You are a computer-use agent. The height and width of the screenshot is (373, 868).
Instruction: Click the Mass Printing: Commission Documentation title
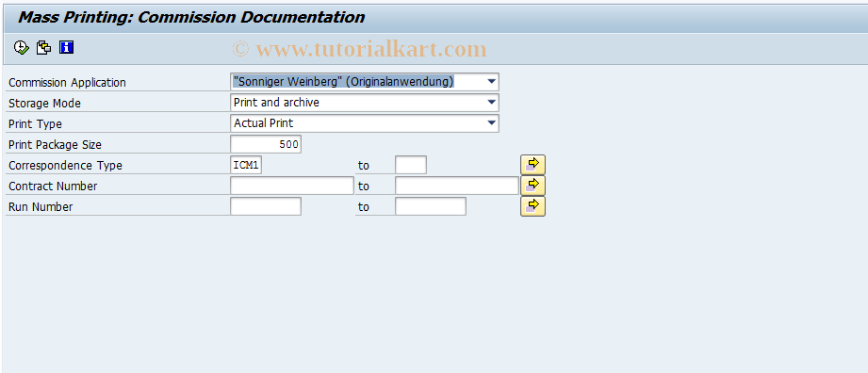point(191,17)
